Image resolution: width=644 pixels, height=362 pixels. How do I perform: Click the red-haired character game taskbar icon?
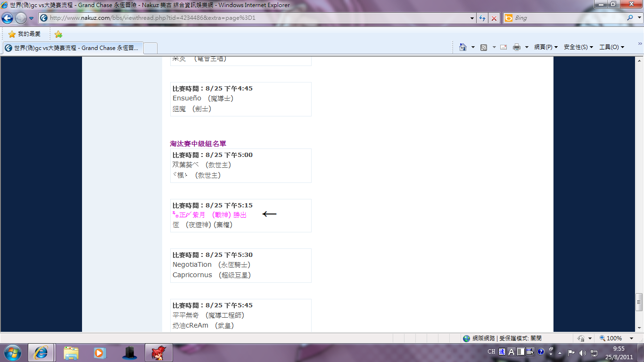158,353
